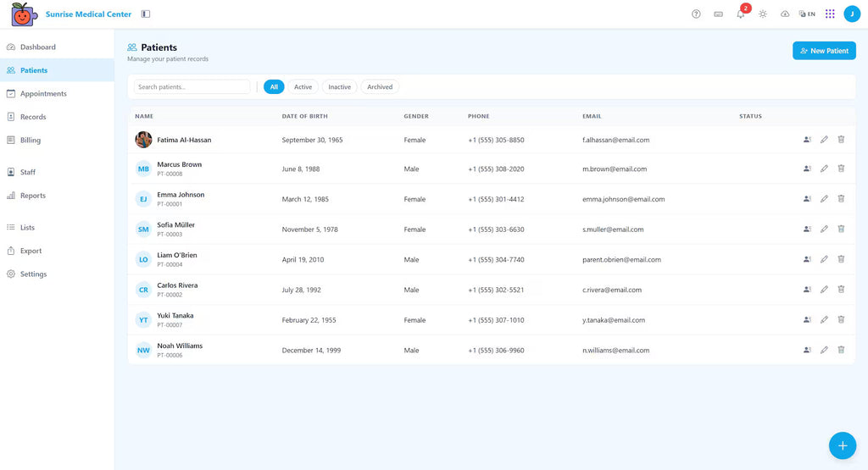
Task: Open Export in sidebar
Action: (57, 251)
